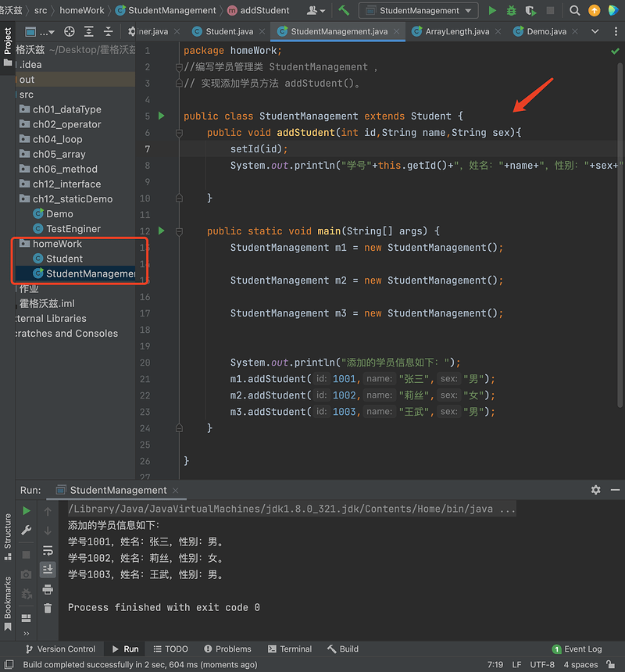This screenshot has height=672, width=625.
Task: Select ch12_interface folder
Action: coord(67,184)
